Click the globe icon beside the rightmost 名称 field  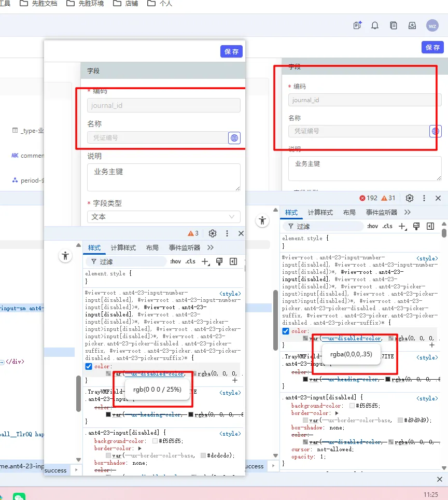(436, 131)
